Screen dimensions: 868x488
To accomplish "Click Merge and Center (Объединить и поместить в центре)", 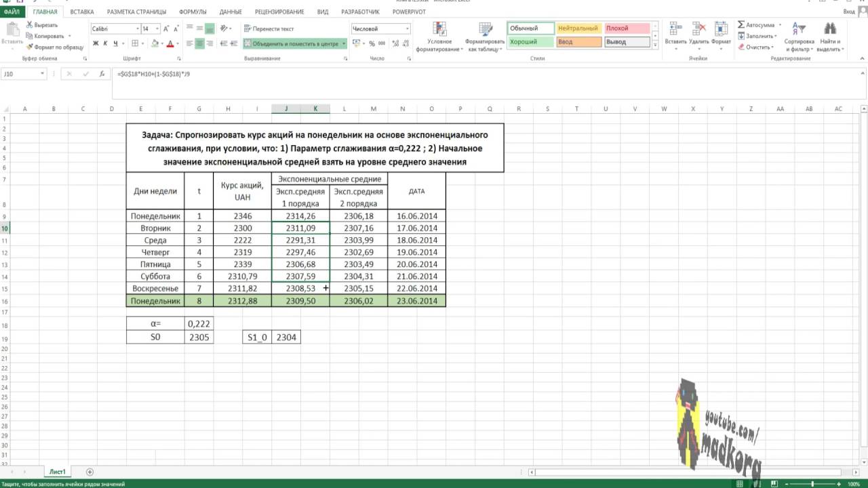I will (x=292, y=43).
